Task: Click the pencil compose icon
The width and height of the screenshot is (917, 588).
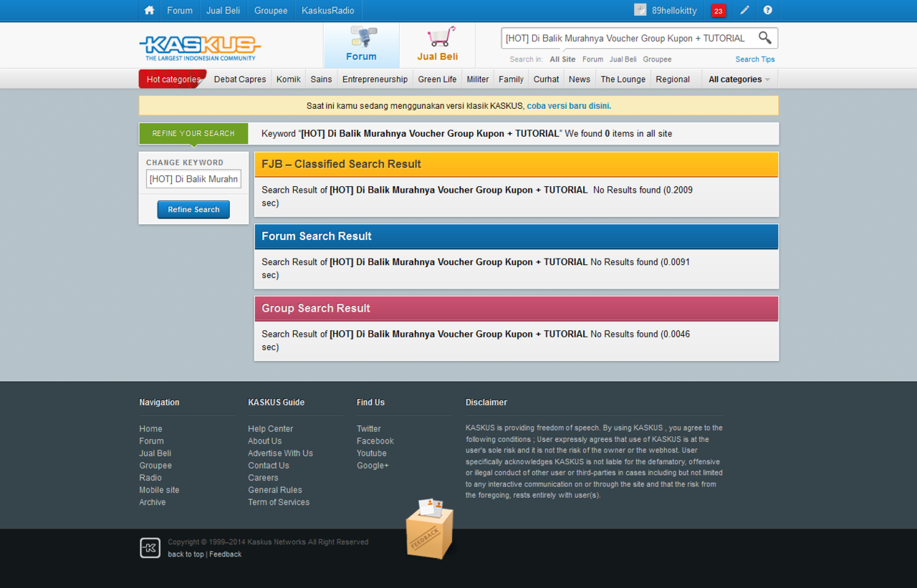Action: coord(745,11)
